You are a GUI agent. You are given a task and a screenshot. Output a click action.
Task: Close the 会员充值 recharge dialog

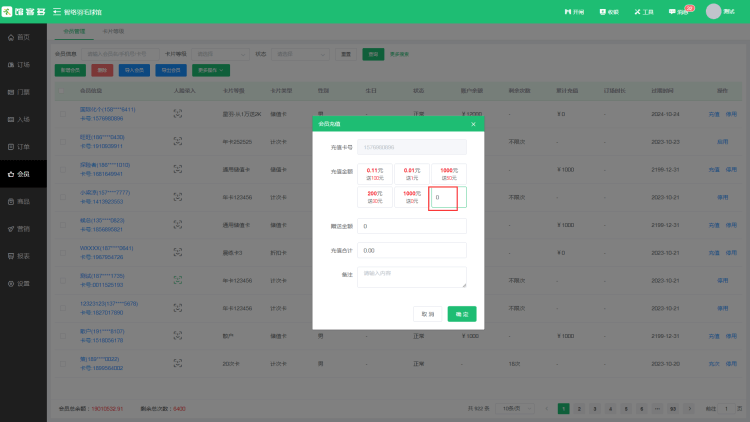(x=473, y=124)
